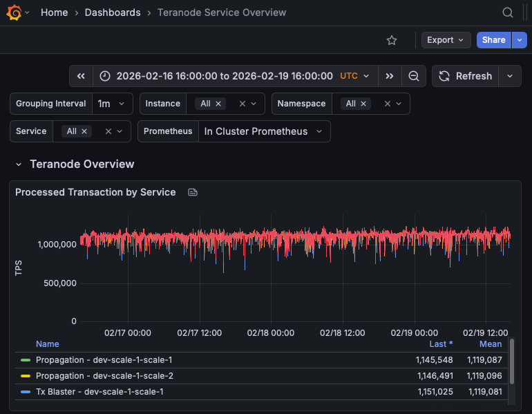Shift time range forward with double-right arrows
Viewport: 532px width, 414px height.
390,76
